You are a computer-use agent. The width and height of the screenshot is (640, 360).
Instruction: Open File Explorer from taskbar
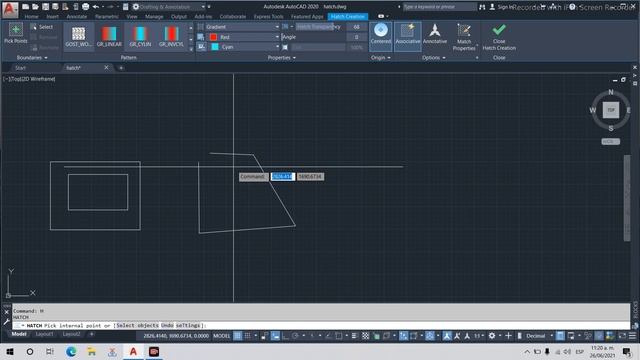pyautogui.click(x=91, y=351)
